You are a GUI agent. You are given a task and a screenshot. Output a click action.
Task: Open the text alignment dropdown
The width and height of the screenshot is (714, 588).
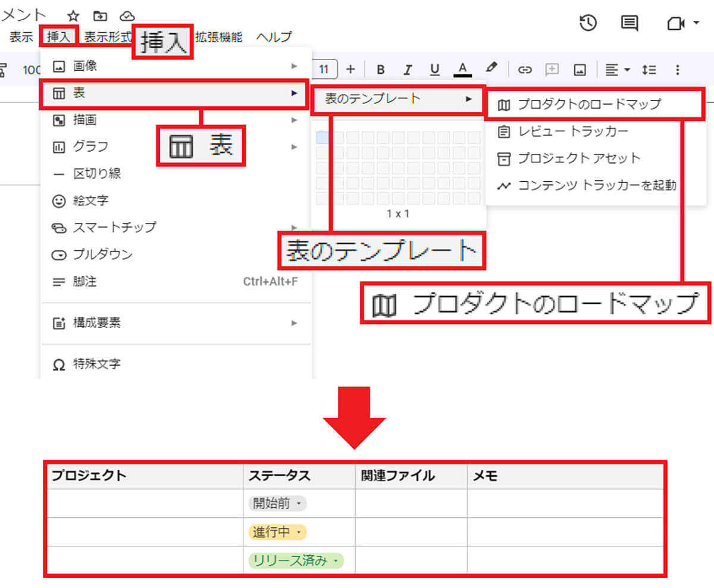[618, 70]
